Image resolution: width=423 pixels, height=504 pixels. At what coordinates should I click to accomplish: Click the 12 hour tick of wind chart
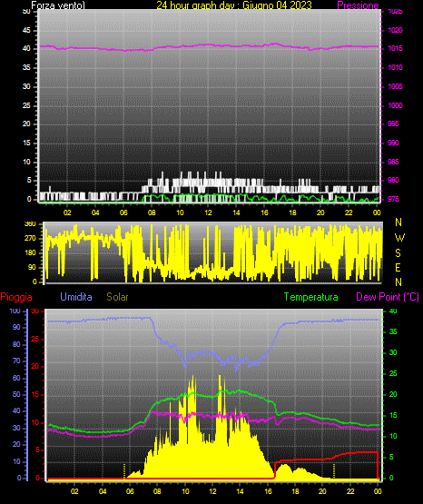pyautogui.click(x=209, y=212)
